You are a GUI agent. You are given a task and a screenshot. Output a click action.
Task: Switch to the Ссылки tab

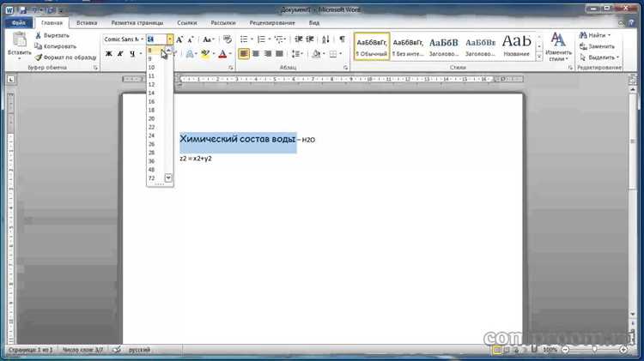click(187, 23)
